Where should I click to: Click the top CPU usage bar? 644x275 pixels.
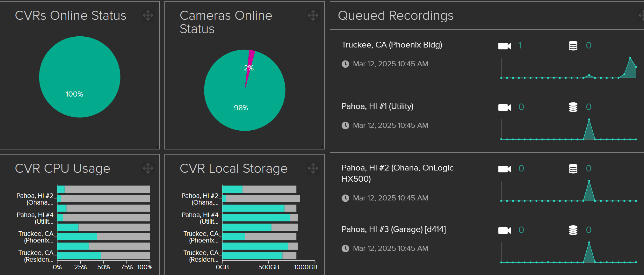103,189
